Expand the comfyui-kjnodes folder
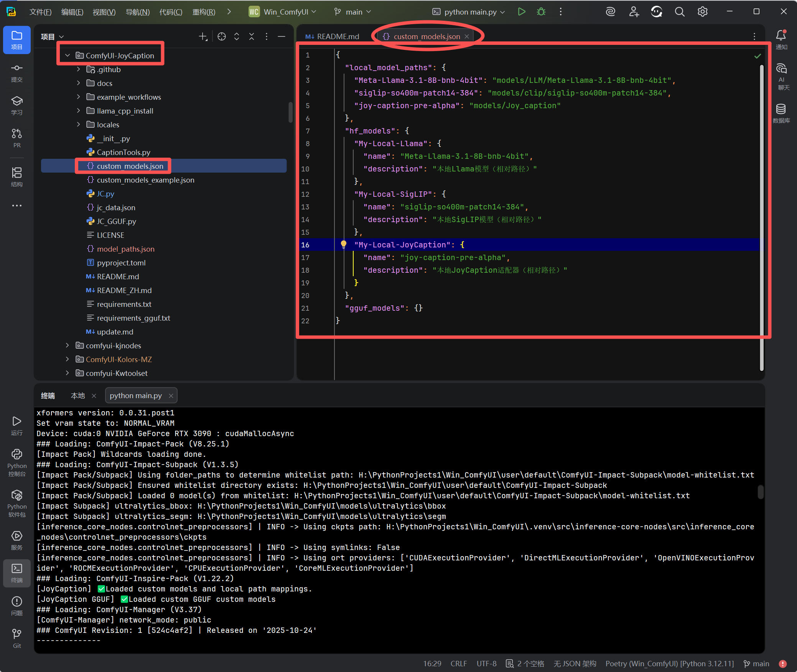This screenshot has height=672, width=797. pyautogui.click(x=68, y=346)
